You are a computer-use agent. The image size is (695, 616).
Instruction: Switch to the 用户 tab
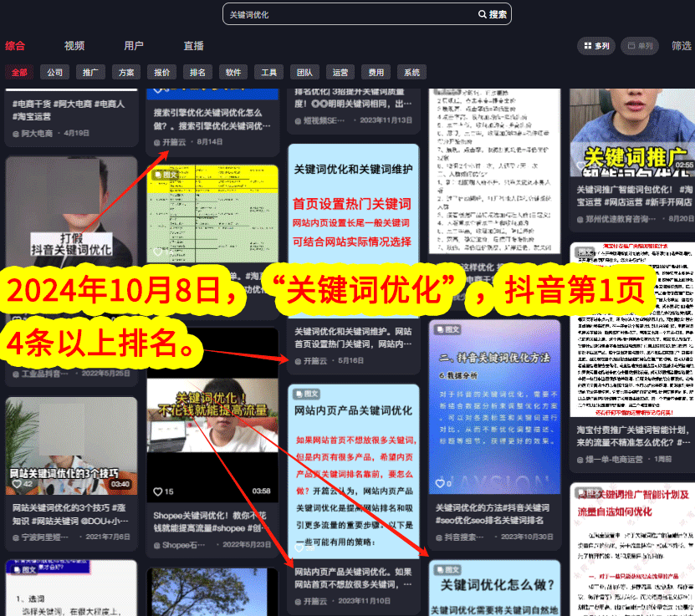134,46
